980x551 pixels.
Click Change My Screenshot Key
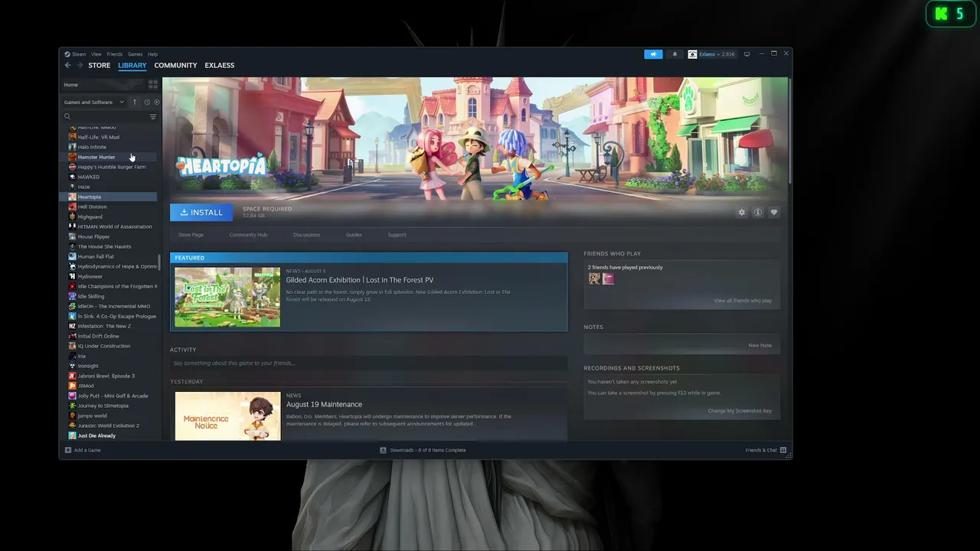coord(740,411)
